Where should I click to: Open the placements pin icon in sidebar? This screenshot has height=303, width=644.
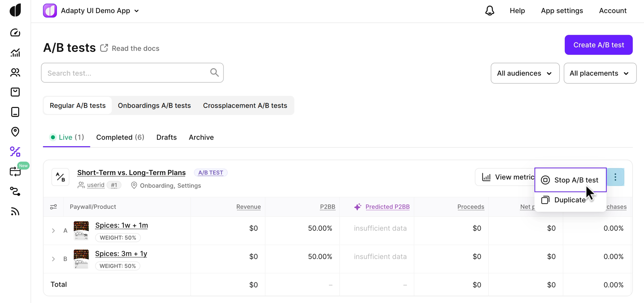click(15, 132)
